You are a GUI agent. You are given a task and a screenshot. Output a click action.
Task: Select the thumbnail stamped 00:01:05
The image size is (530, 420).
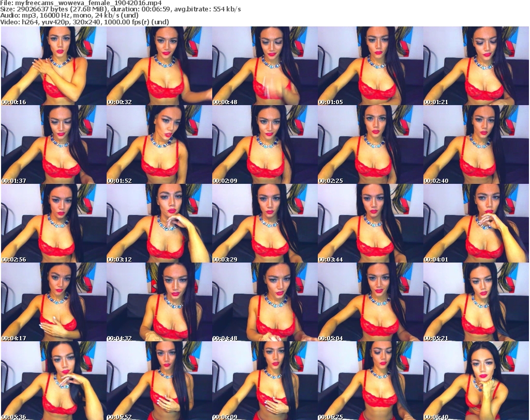click(370, 66)
